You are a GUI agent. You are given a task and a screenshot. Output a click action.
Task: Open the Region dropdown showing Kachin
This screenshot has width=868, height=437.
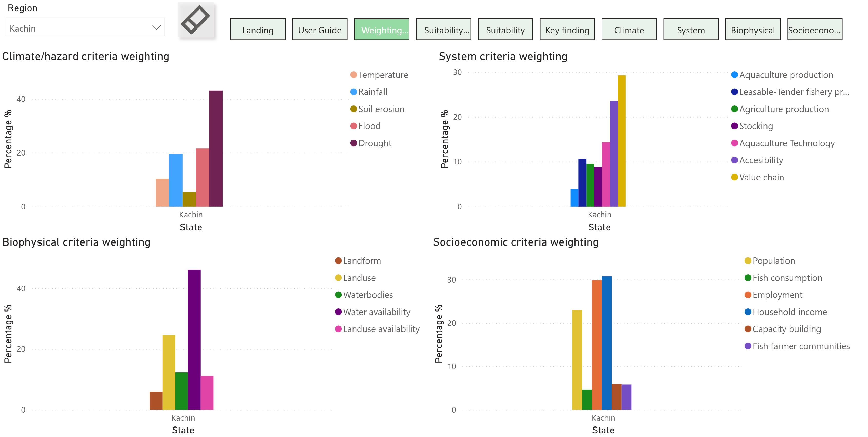click(85, 28)
